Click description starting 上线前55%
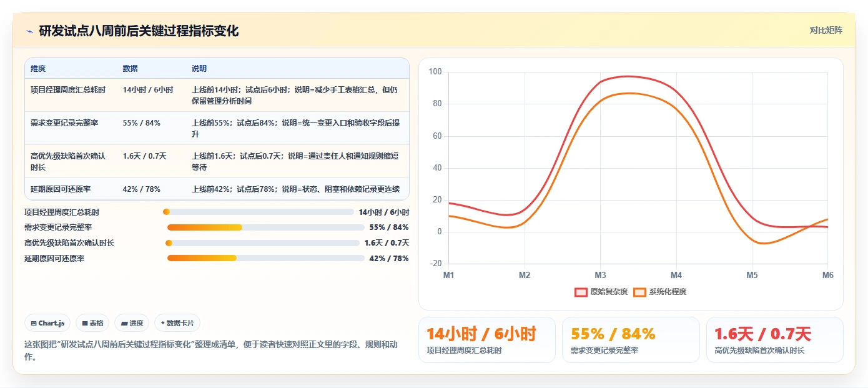The height and width of the screenshot is (388, 868). point(296,128)
